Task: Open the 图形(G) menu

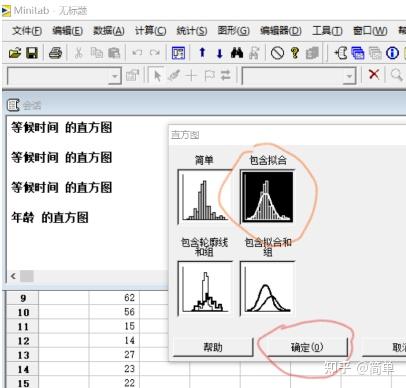Action: (x=233, y=31)
